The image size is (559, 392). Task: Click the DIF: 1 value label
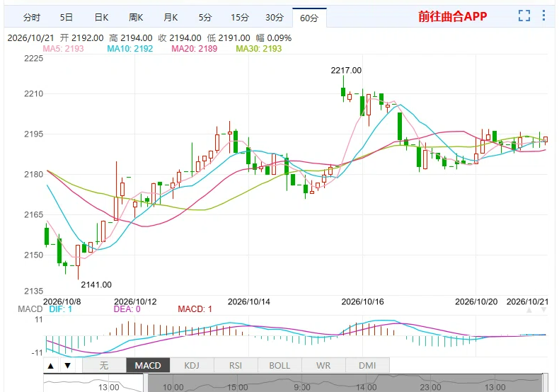click(x=61, y=309)
